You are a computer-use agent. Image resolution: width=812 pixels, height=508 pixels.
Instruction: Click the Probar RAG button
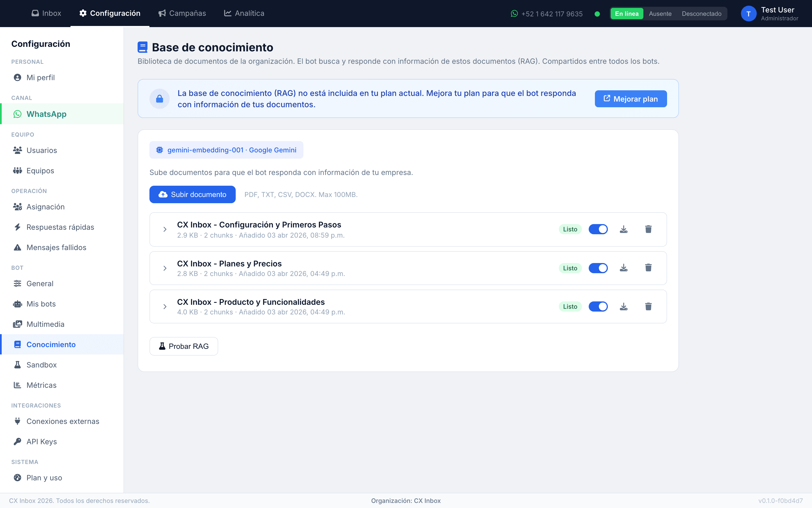tap(184, 346)
